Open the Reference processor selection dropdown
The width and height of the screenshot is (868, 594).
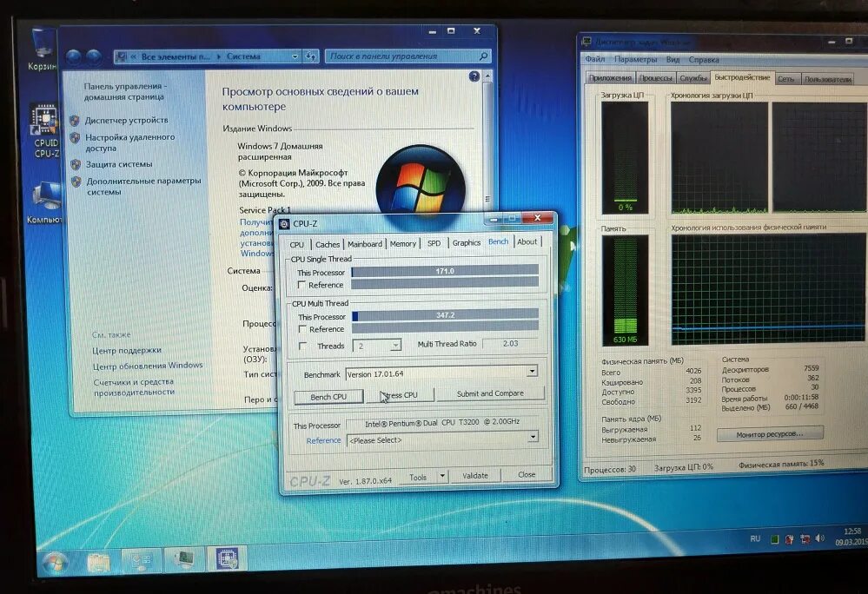(533, 438)
